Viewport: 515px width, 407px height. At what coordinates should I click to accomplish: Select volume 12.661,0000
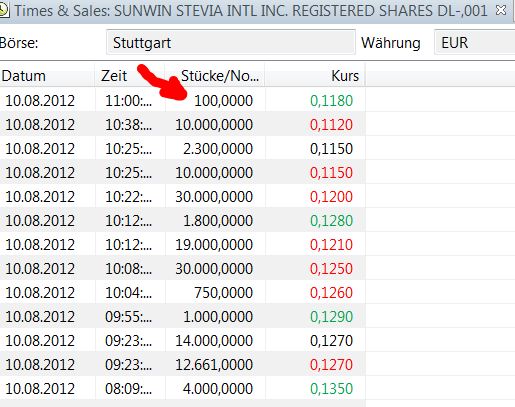[x=214, y=365]
